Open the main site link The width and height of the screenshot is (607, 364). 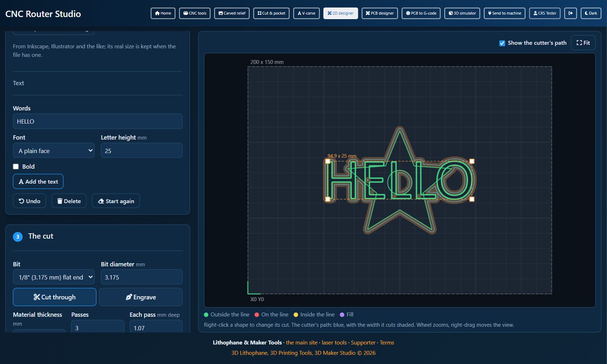point(302,342)
